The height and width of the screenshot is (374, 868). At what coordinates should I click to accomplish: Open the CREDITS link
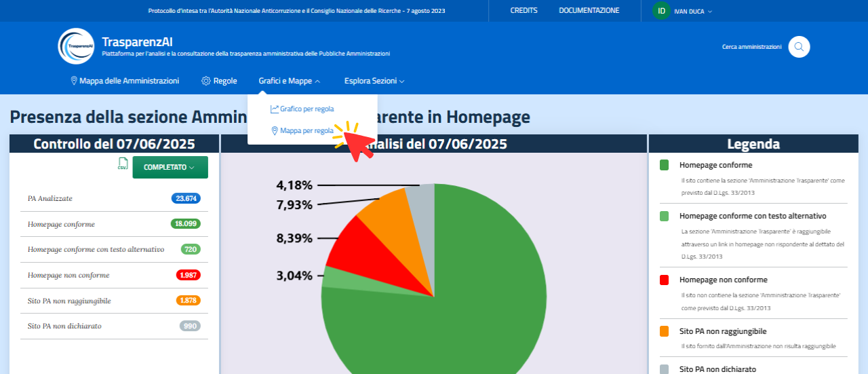pyautogui.click(x=524, y=11)
